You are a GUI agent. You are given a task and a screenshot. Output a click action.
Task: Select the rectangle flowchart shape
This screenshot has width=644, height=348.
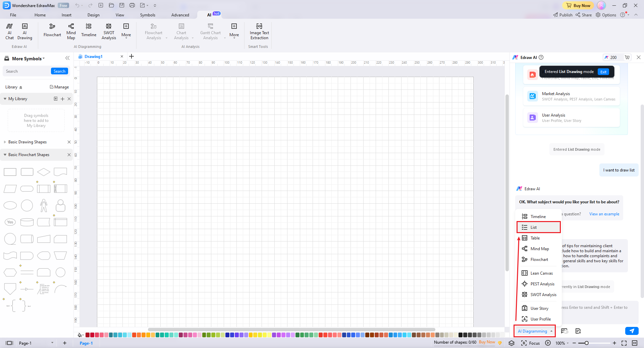click(x=10, y=172)
